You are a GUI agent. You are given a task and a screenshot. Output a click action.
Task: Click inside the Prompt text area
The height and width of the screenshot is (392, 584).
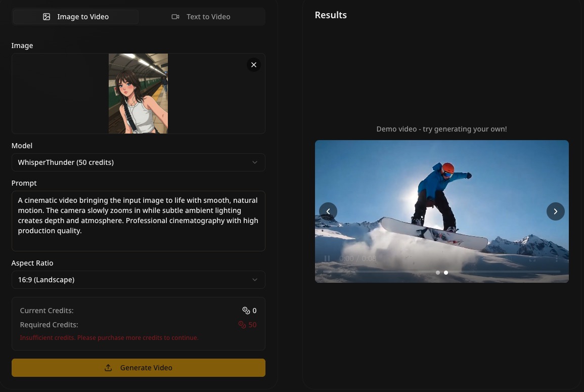tap(138, 221)
